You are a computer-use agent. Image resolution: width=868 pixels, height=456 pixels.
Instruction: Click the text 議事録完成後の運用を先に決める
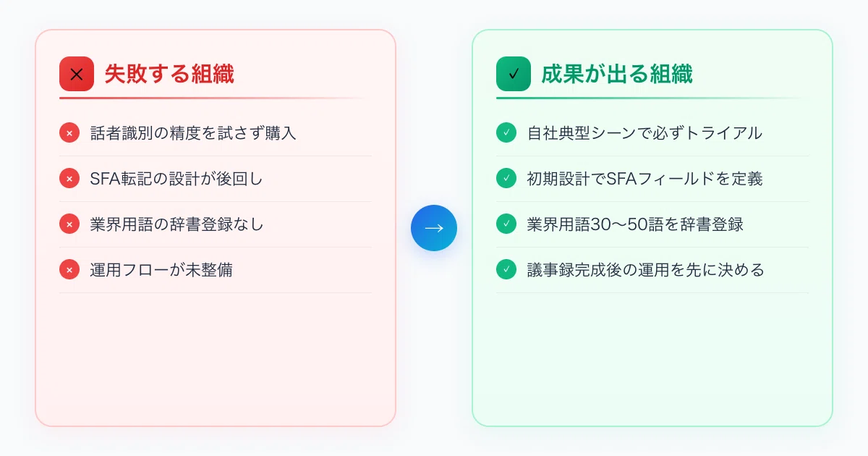[x=645, y=270]
